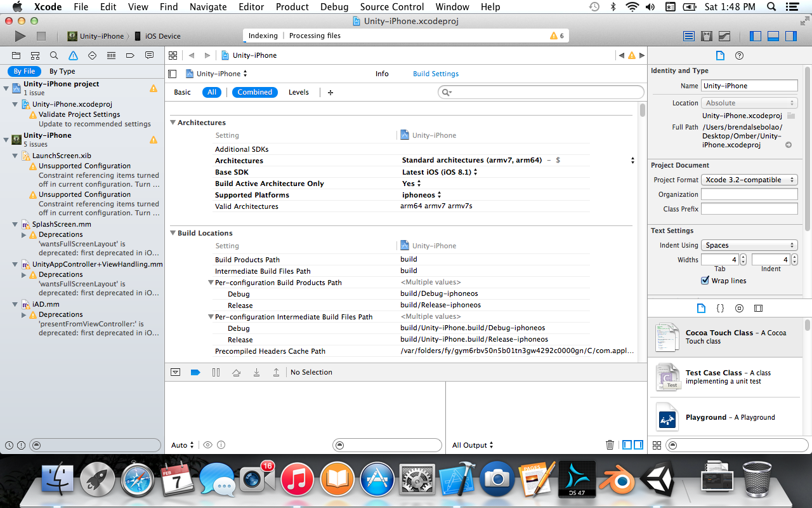Show the Object library

[x=739, y=308]
